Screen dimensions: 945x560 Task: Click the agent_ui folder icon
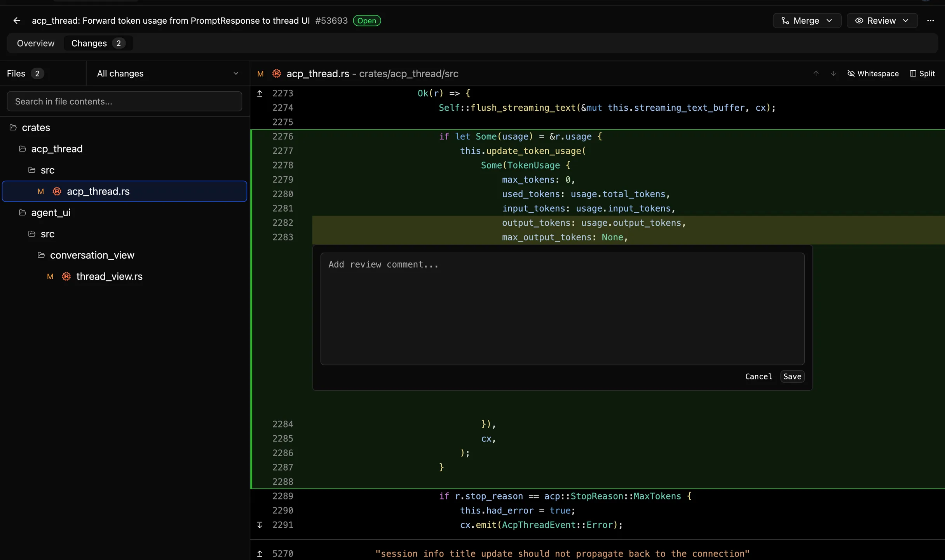click(x=23, y=212)
